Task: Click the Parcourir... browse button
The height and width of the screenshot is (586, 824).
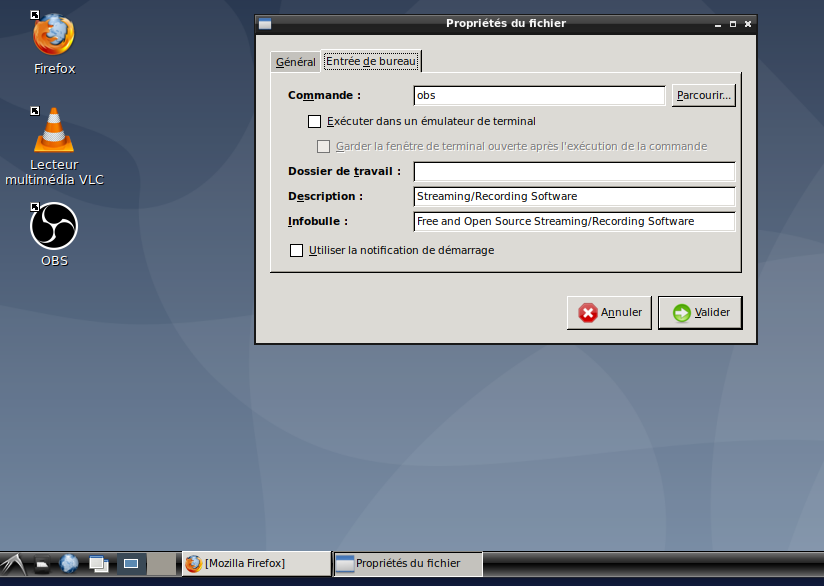Action: (x=704, y=96)
